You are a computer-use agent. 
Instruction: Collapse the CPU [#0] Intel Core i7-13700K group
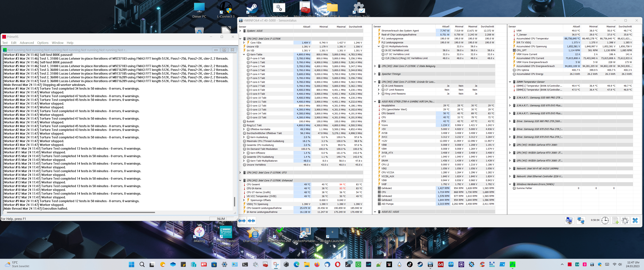[240, 39]
